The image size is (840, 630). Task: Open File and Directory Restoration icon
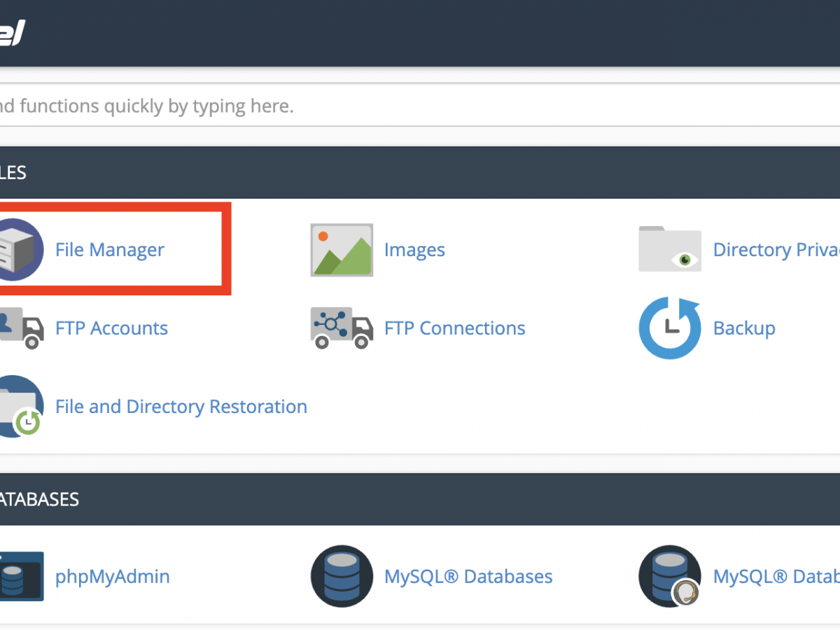coord(21,407)
